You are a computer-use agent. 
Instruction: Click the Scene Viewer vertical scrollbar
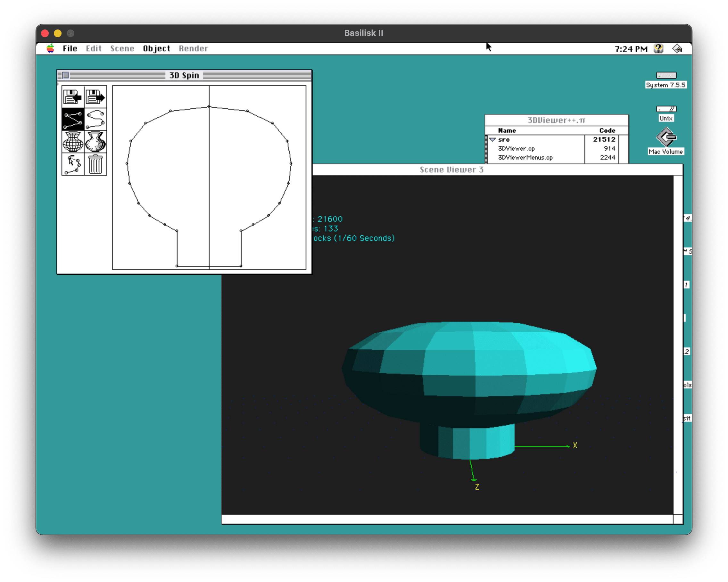(678, 345)
